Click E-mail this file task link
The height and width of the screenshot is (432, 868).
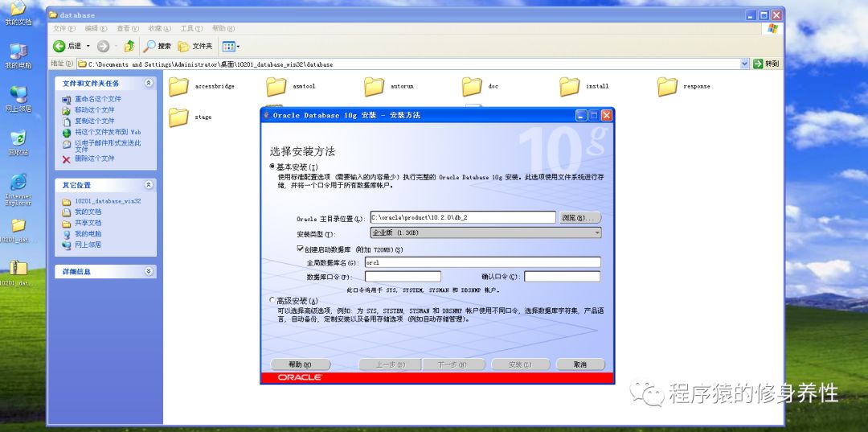[x=102, y=146]
